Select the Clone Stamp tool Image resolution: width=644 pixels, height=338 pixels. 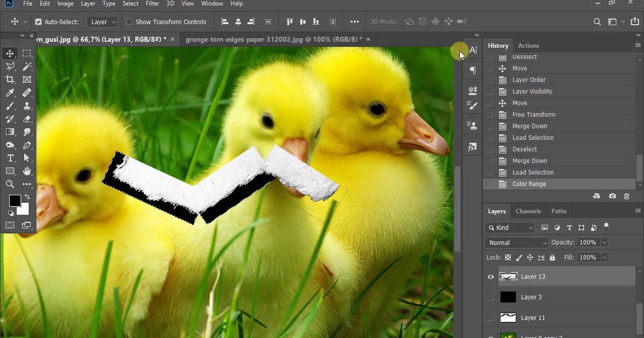point(27,106)
